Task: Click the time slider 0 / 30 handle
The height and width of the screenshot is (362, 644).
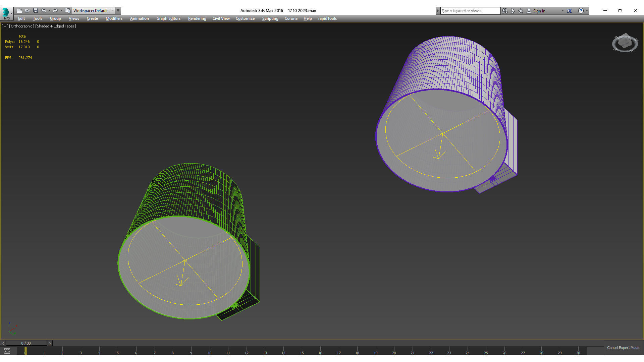Action: tap(26, 343)
